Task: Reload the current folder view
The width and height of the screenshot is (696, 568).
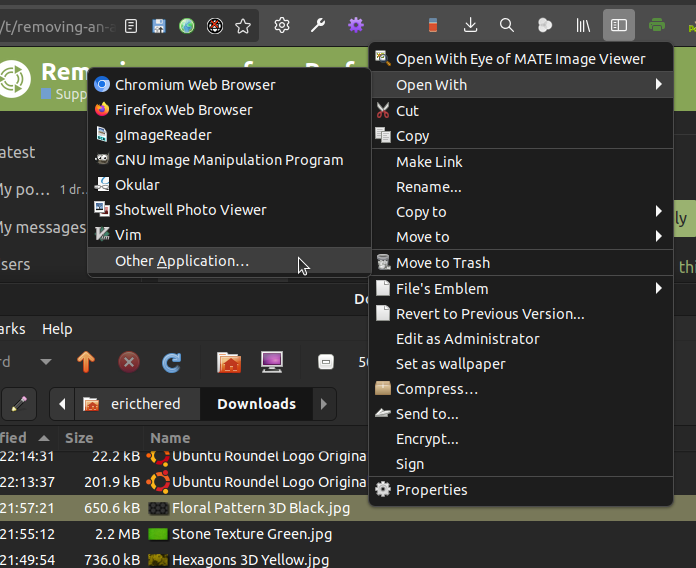Action: pyautogui.click(x=172, y=361)
